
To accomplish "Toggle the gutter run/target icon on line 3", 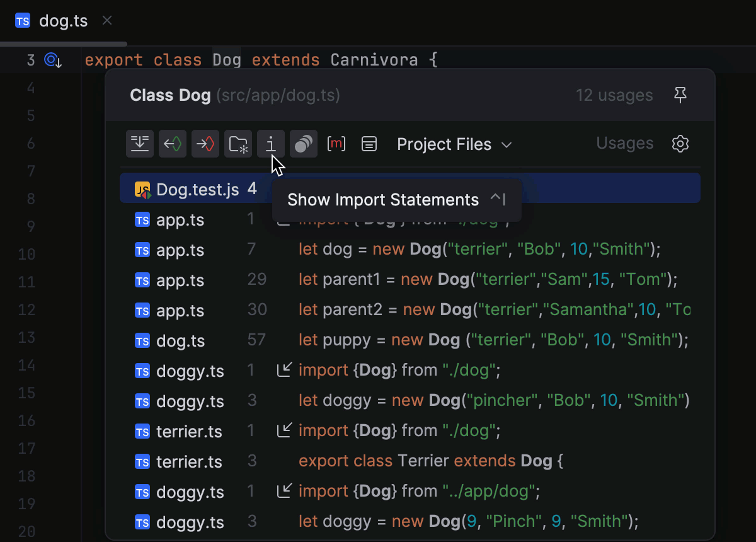I will [x=51, y=58].
